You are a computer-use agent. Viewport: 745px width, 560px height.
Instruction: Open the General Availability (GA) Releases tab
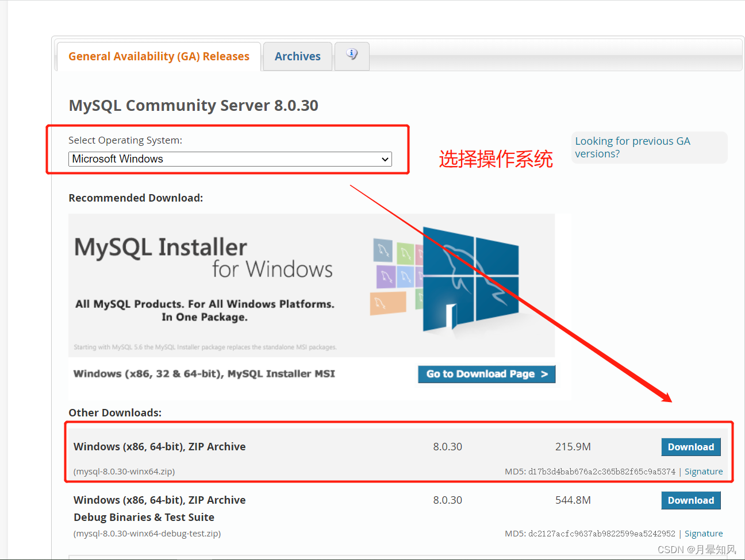pyautogui.click(x=159, y=56)
